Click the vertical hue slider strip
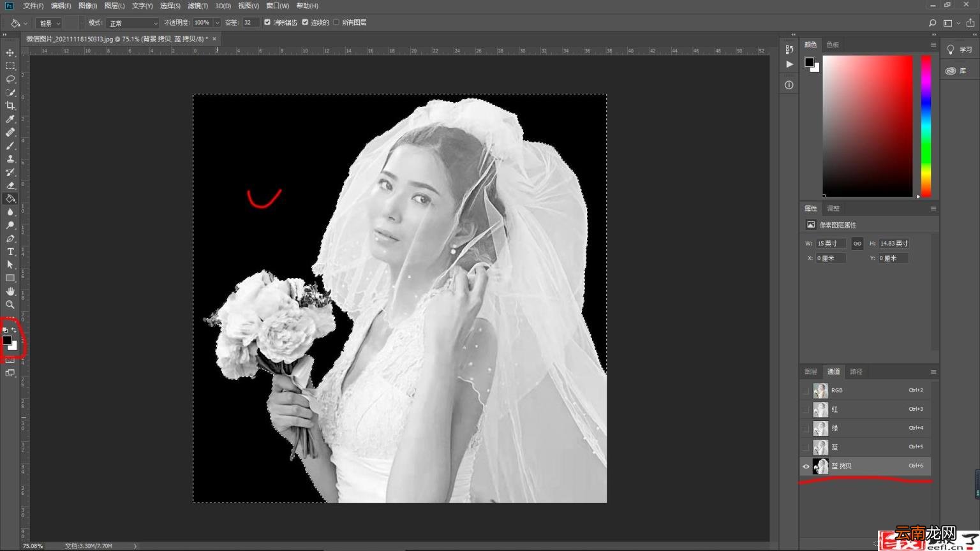980x551 pixels. tap(926, 126)
